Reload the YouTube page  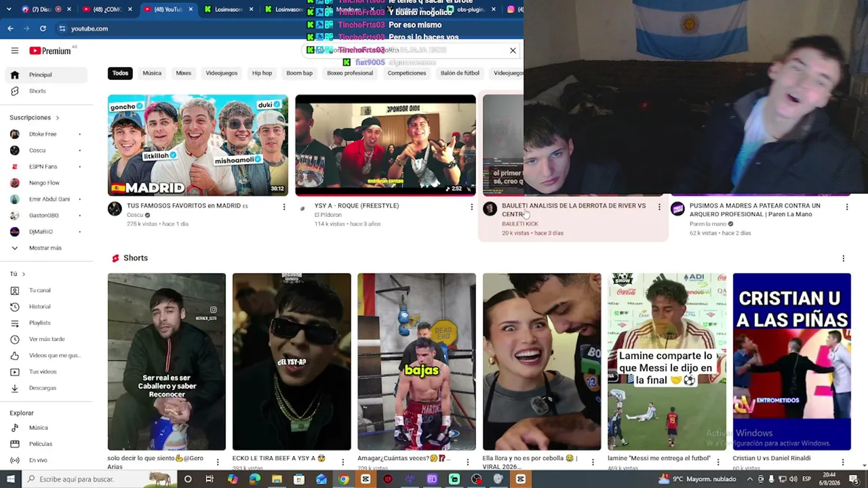pyautogui.click(x=43, y=28)
